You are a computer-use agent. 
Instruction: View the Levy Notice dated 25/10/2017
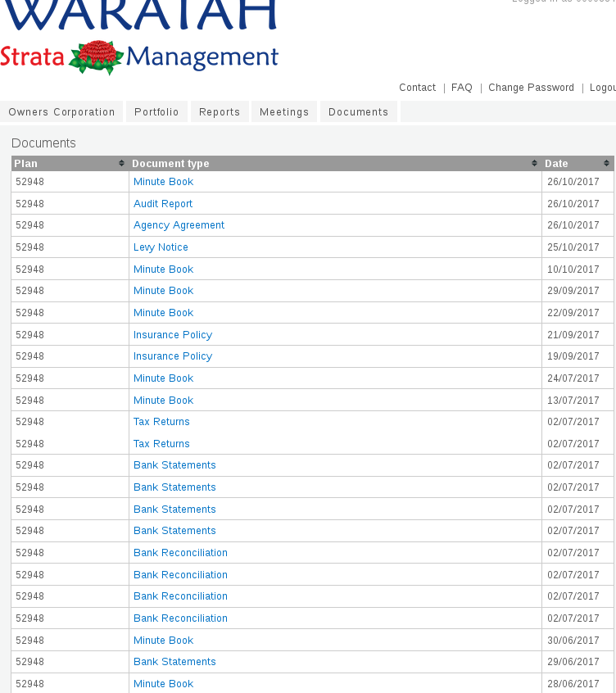[x=161, y=247]
